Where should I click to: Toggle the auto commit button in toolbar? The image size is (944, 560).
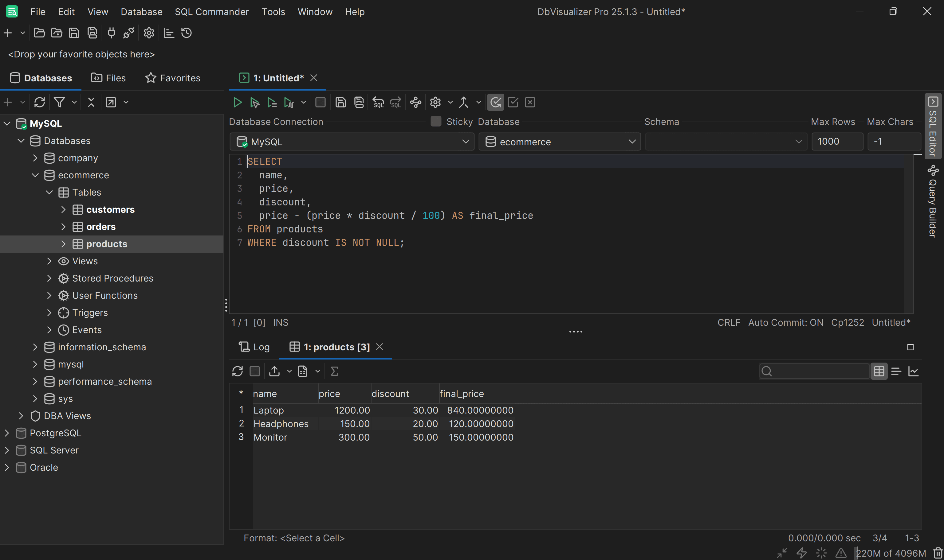[495, 102]
